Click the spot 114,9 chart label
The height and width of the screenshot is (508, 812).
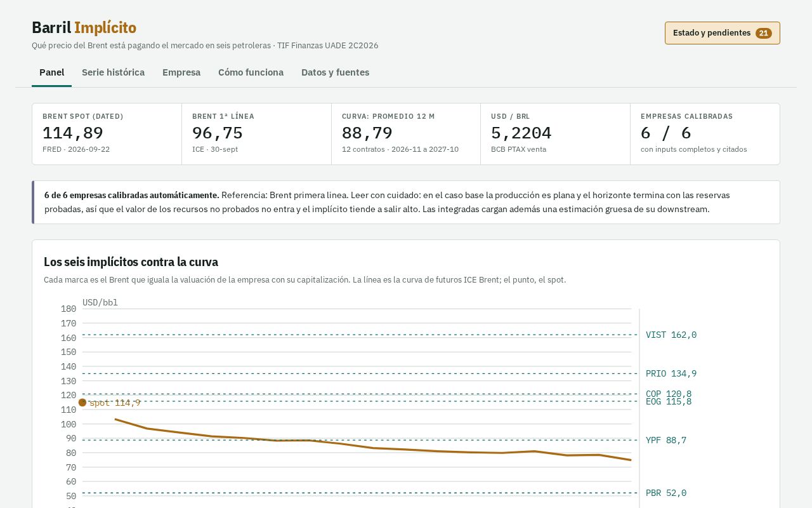point(115,403)
